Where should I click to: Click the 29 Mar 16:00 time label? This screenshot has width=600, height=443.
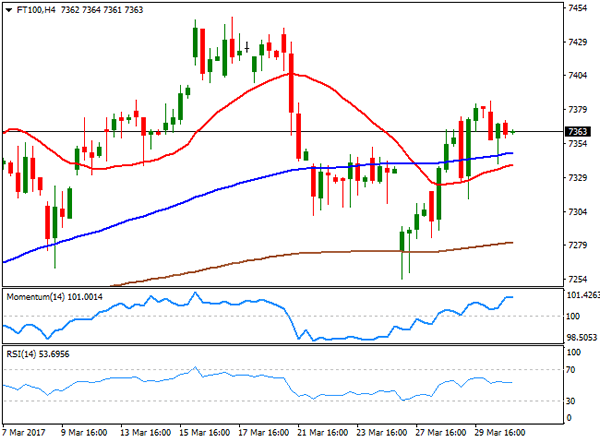[500, 433]
